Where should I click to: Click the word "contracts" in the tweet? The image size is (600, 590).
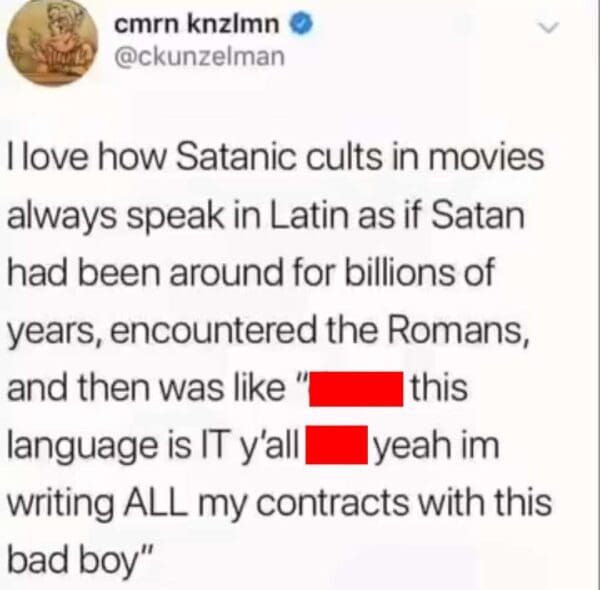[333, 502]
